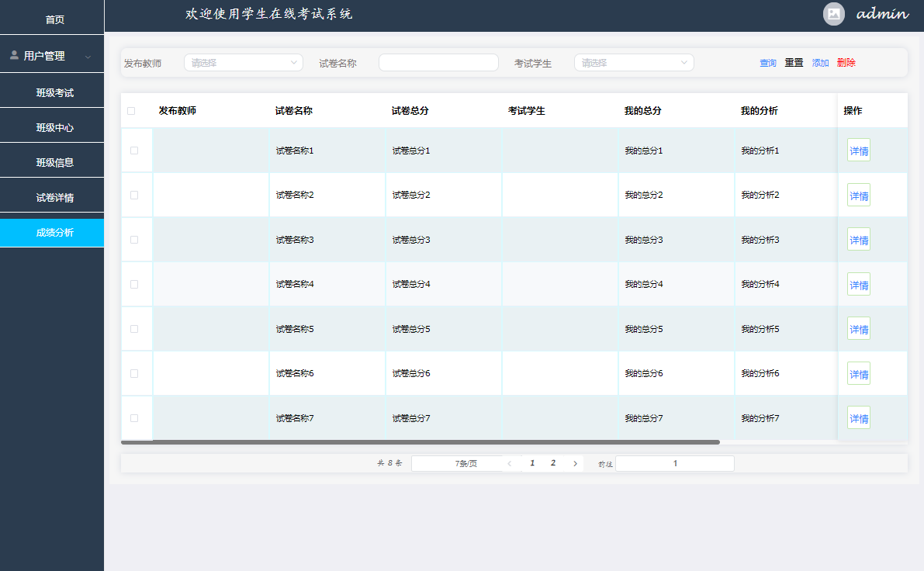Click the 添加 add button
924x571 pixels.
click(x=820, y=63)
